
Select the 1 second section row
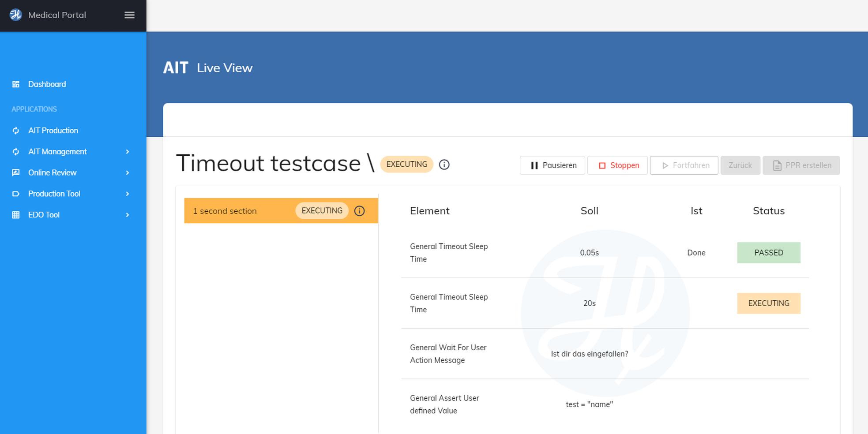(238, 211)
